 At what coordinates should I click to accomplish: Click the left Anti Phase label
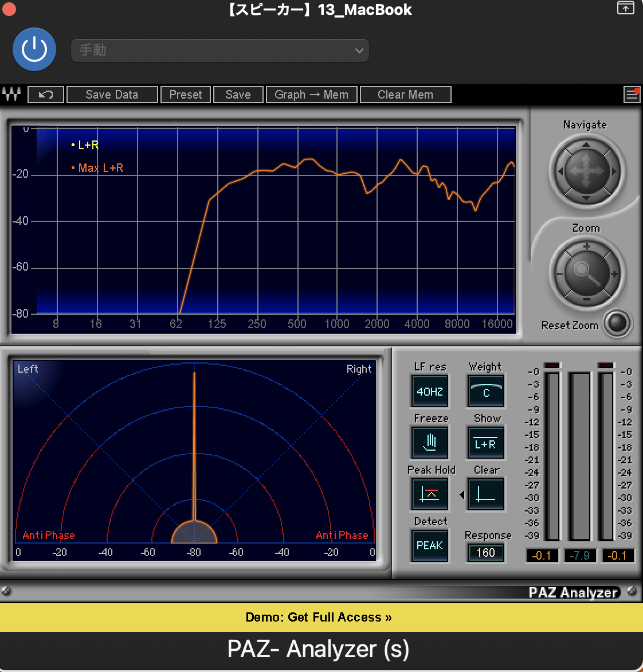pos(48,536)
